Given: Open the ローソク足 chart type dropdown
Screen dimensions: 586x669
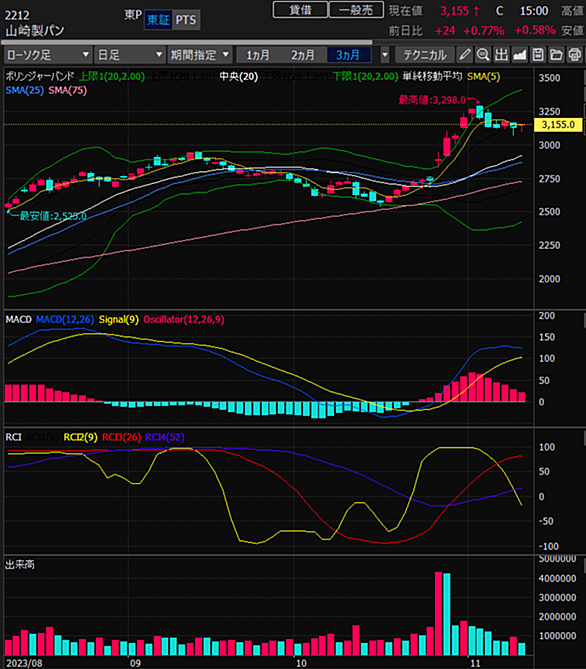Looking at the screenshot, I should click(x=48, y=55).
